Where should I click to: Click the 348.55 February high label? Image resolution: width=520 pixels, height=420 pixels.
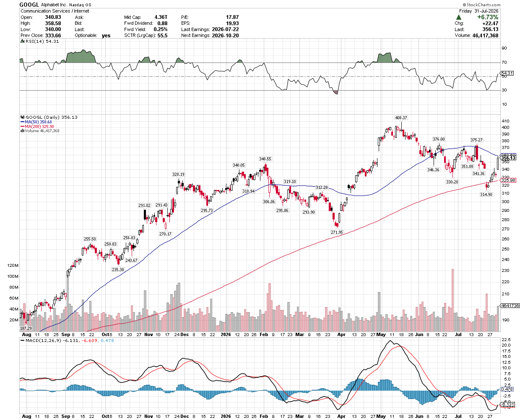265,159
